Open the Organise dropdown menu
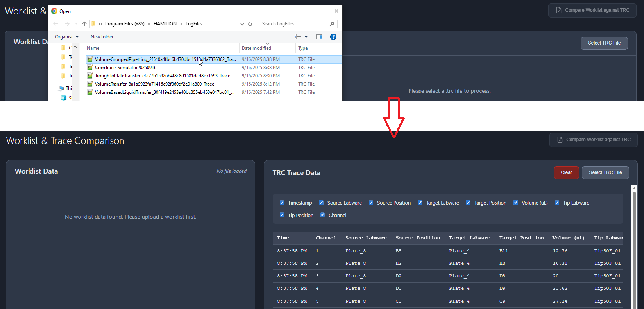 pos(67,37)
